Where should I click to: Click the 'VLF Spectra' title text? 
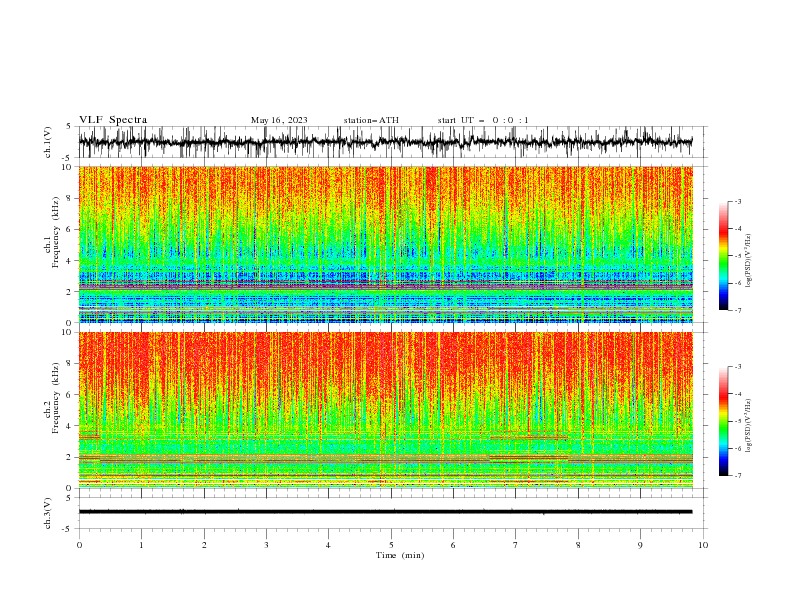point(113,120)
